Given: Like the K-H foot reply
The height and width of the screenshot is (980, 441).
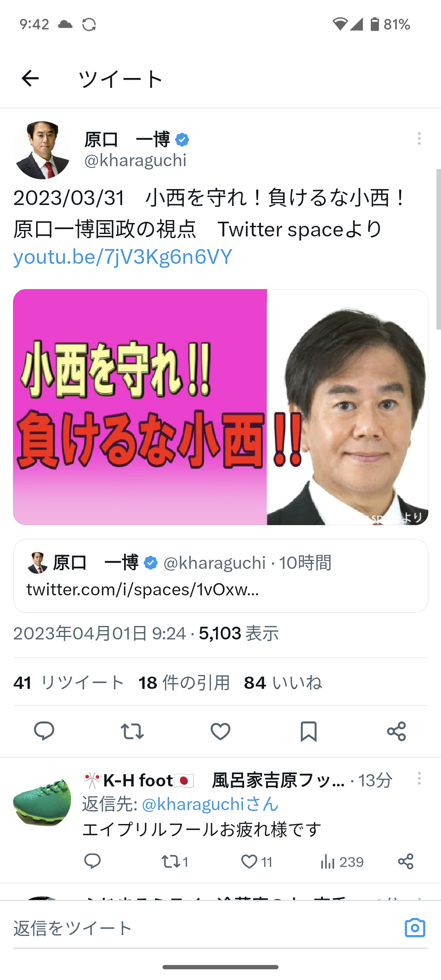Looking at the screenshot, I should coord(256,862).
